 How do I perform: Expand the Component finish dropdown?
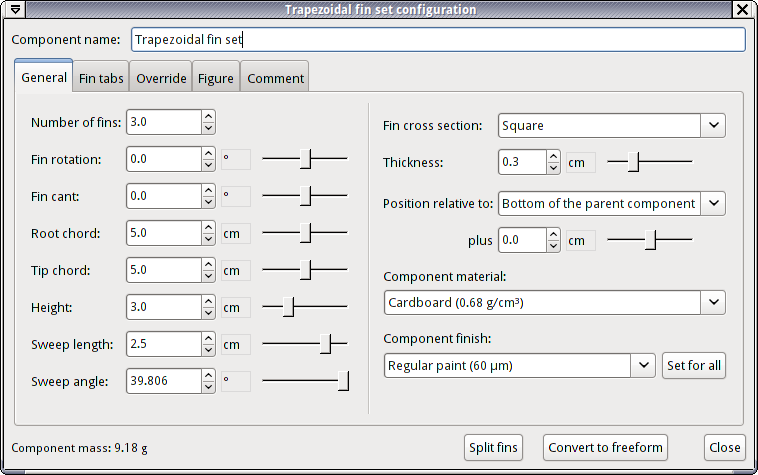[x=643, y=365]
